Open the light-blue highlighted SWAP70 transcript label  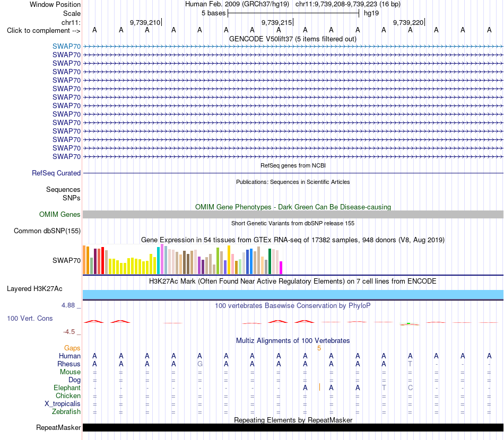click(66, 46)
